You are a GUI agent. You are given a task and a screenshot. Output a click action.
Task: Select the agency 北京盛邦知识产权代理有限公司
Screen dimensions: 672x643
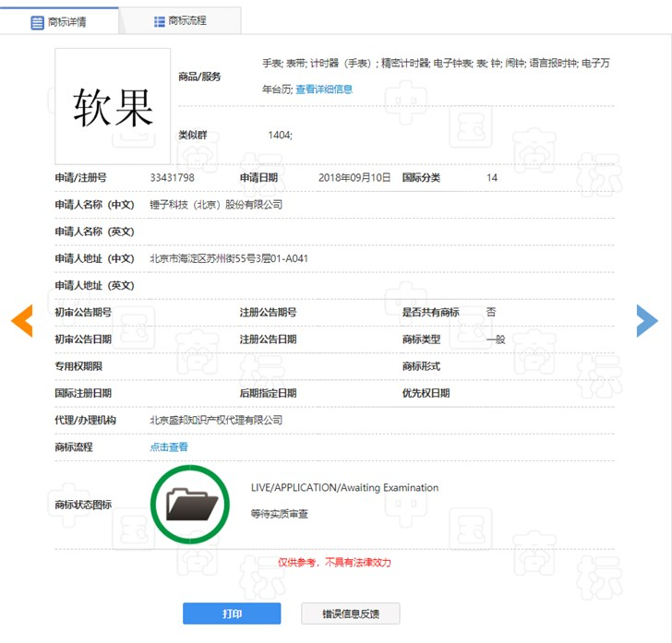(216, 421)
